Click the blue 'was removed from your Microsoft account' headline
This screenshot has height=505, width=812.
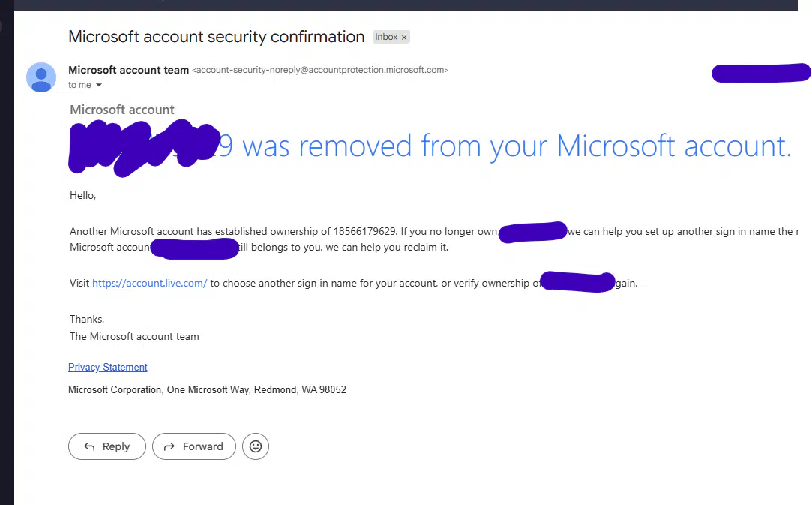pos(517,146)
